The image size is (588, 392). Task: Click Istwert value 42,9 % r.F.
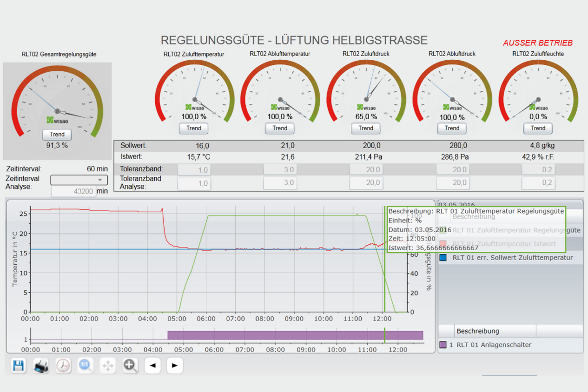(x=538, y=157)
